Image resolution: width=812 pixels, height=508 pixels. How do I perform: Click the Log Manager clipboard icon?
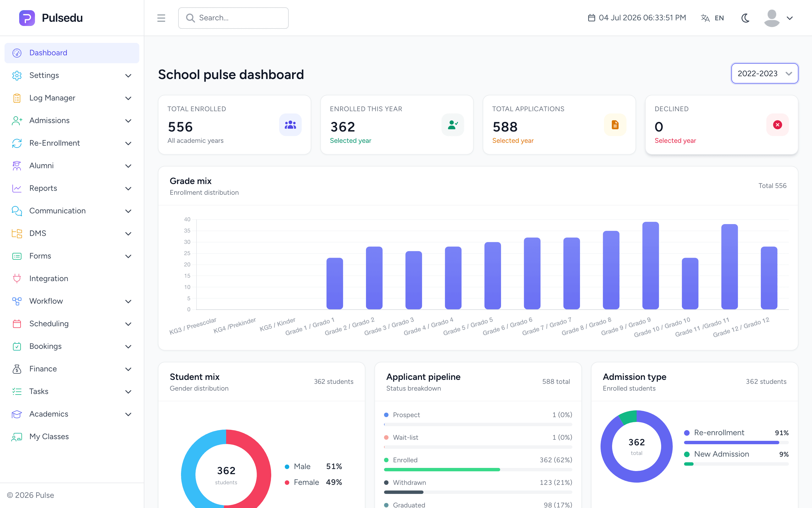coord(17,98)
